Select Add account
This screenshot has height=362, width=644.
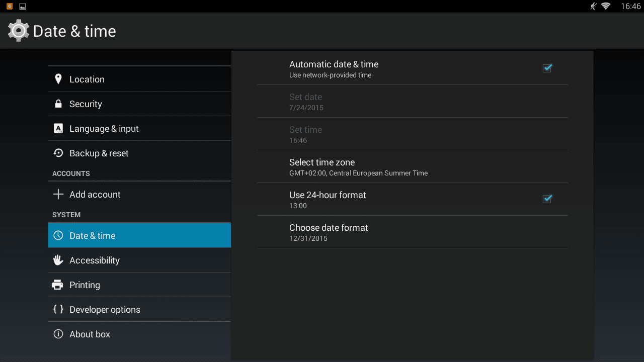coord(139,194)
